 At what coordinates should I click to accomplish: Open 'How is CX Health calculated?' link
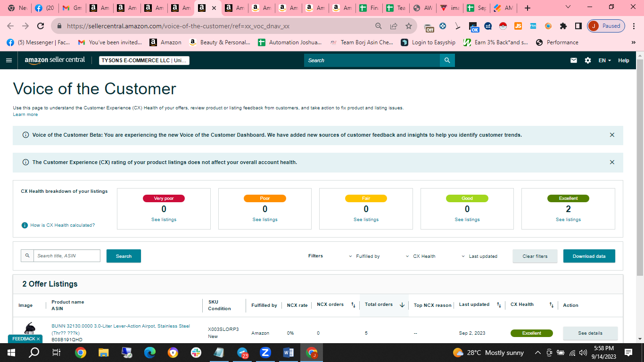click(63, 225)
